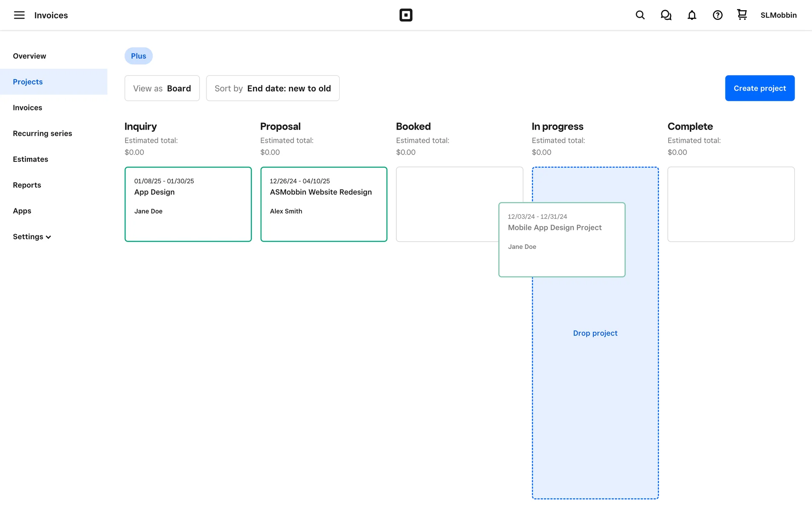Open the messages chat bubble icon
Screen dimensions: 812x508
666,15
